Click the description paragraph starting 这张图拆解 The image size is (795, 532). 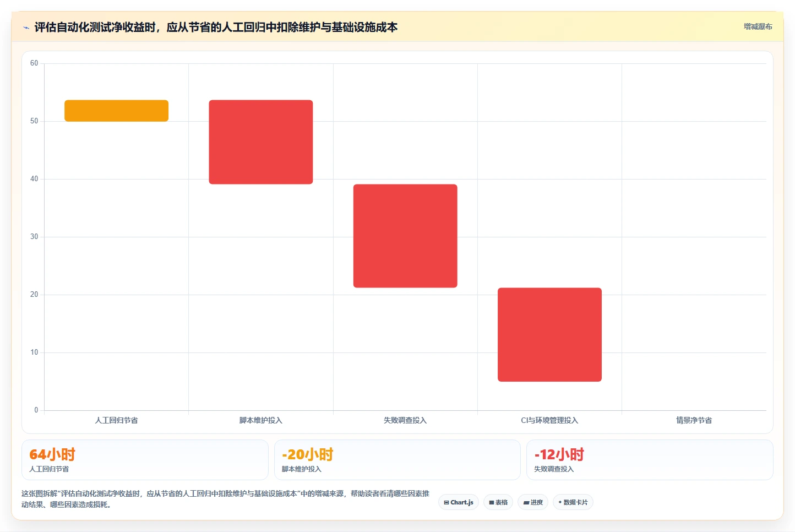click(225, 499)
